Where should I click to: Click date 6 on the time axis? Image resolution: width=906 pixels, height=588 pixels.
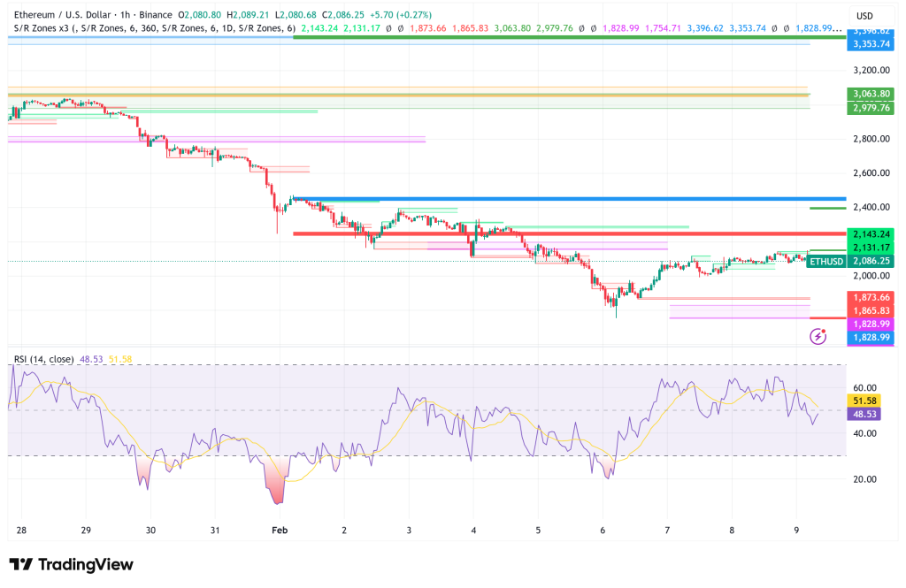pyautogui.click(x=603, y=530)
